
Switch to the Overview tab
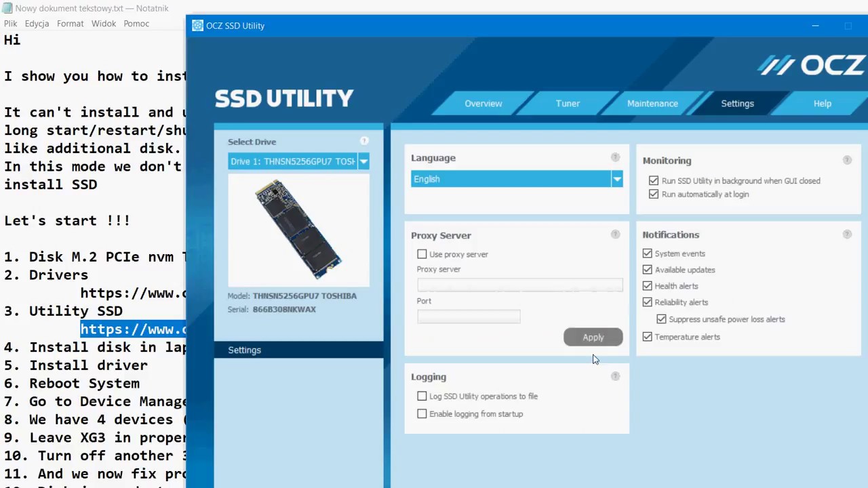coord(484,104)
